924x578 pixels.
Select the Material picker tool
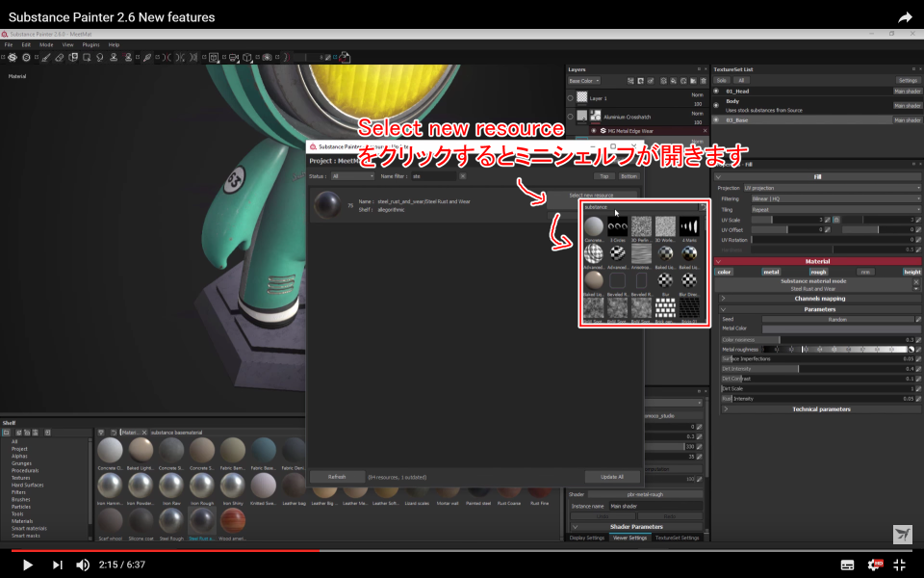click(147, 57)
